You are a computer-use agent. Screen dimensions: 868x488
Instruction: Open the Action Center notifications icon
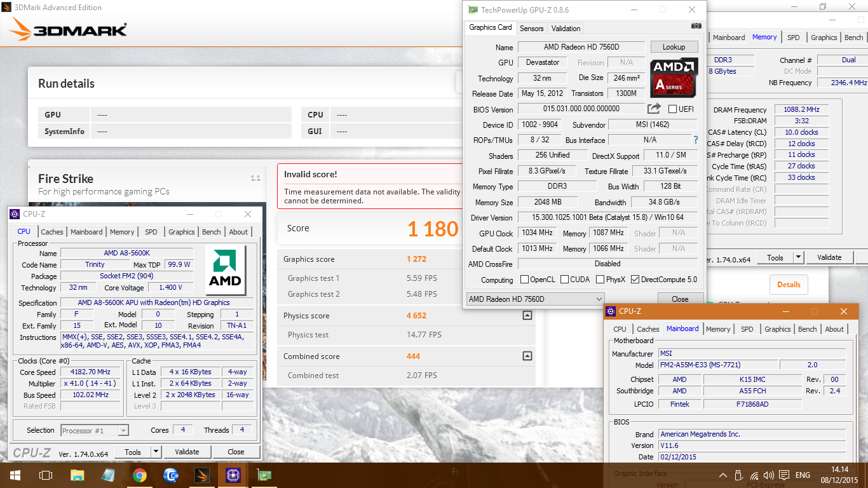click(785, 475)
